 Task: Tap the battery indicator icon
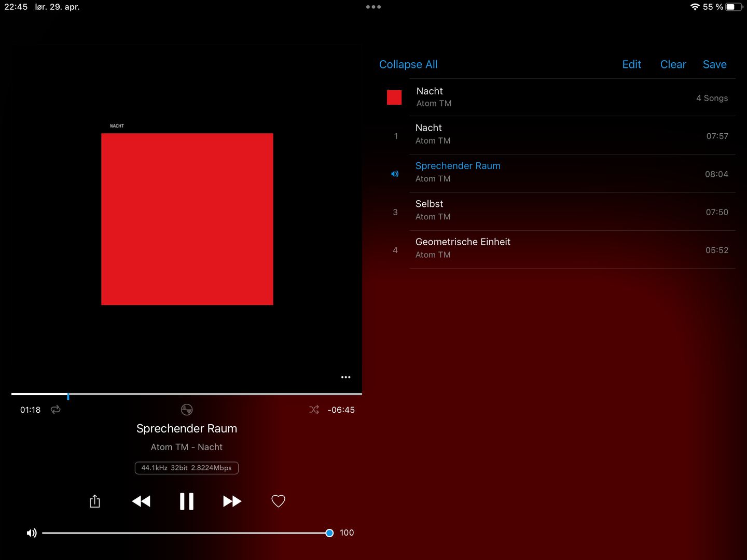(734, 7)
